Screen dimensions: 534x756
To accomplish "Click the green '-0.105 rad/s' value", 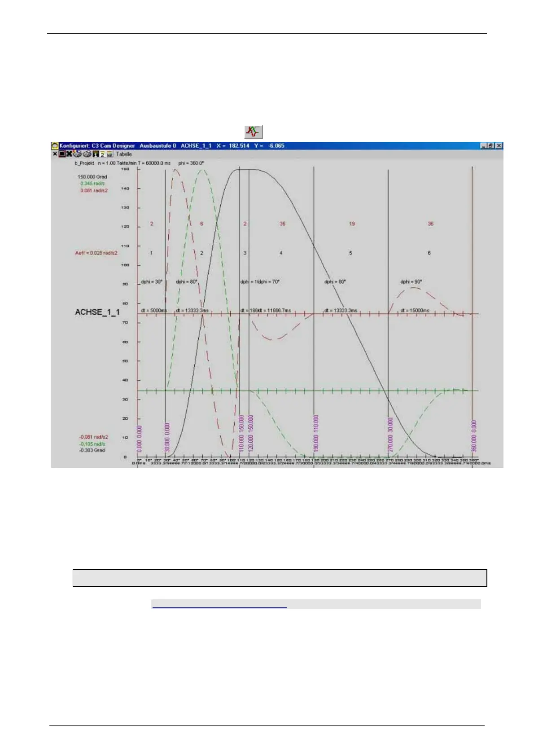I will click(x=92, y=444).
